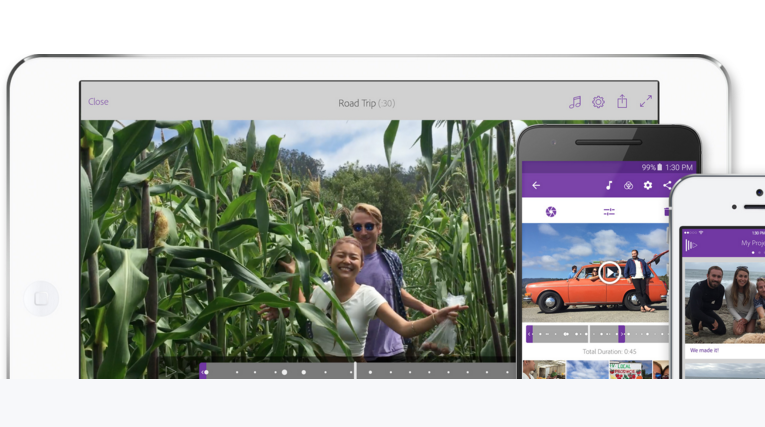Open settings gear on the tablet toolbar
Image resolution: width=765 pixels, height=427 pixels.
598,102
